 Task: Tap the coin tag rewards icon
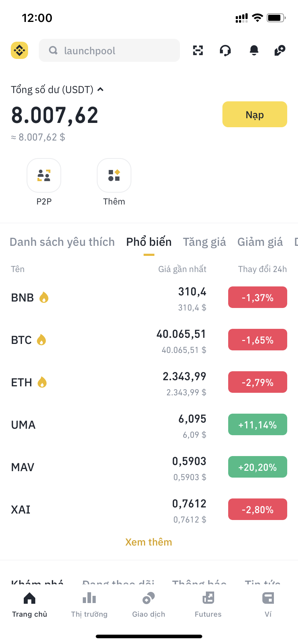coord(280,50)
